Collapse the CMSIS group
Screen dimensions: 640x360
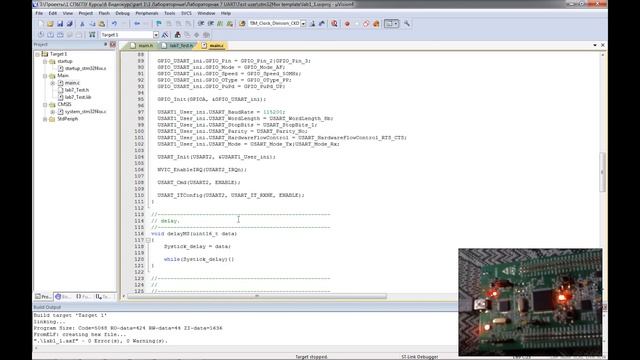coord(45,104)
